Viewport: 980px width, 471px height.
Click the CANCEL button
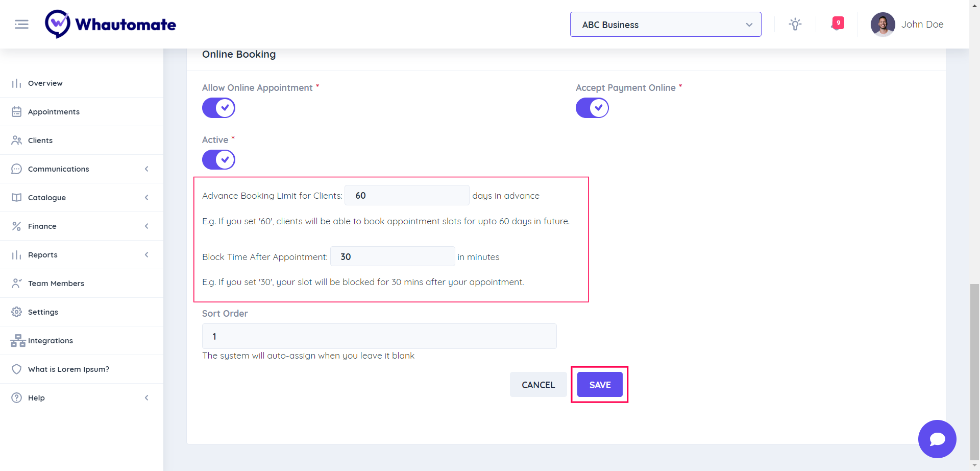point(538,385)
